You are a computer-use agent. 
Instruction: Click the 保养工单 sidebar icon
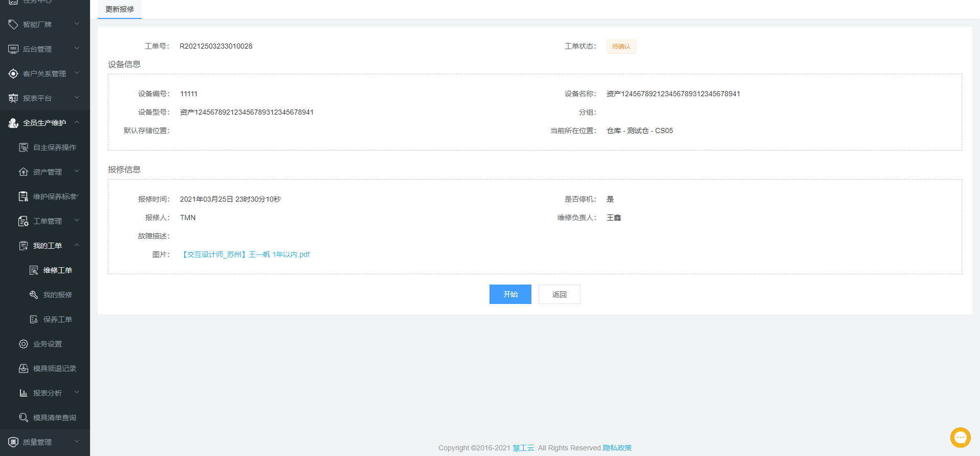[34, 319]
